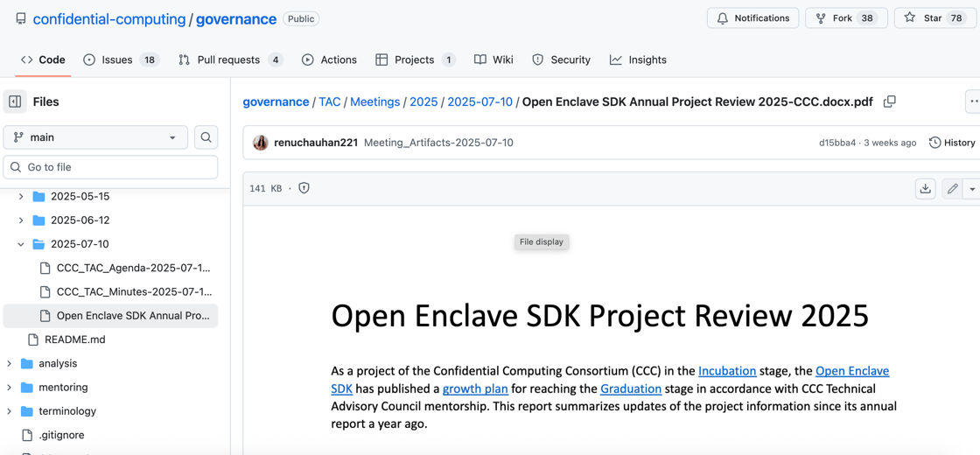Switch to the Pull requests tab

coord(229,59)
